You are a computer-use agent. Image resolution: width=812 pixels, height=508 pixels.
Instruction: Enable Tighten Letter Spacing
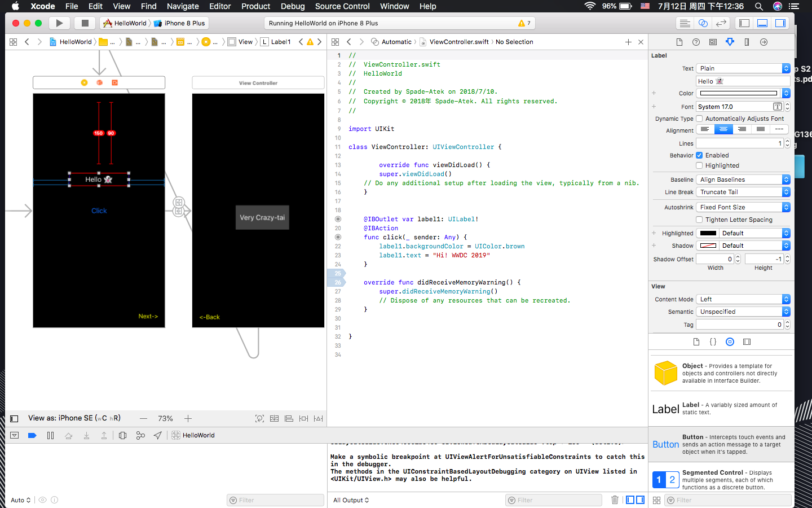[699, 220]
